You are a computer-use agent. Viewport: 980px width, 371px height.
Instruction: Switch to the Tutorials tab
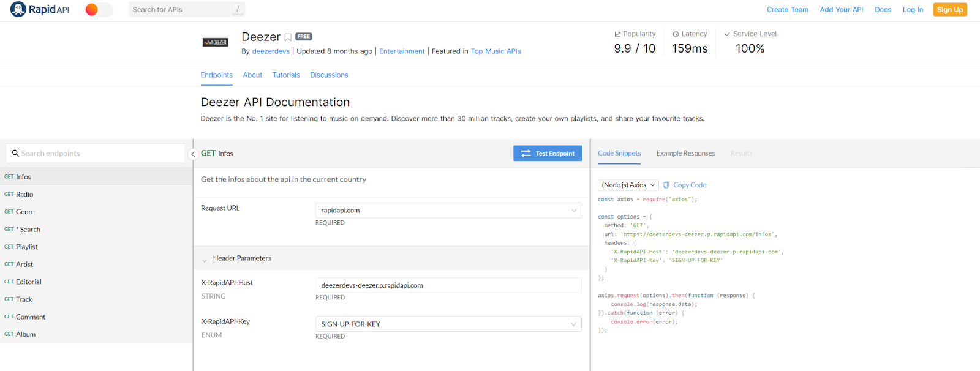click(286, 75)
